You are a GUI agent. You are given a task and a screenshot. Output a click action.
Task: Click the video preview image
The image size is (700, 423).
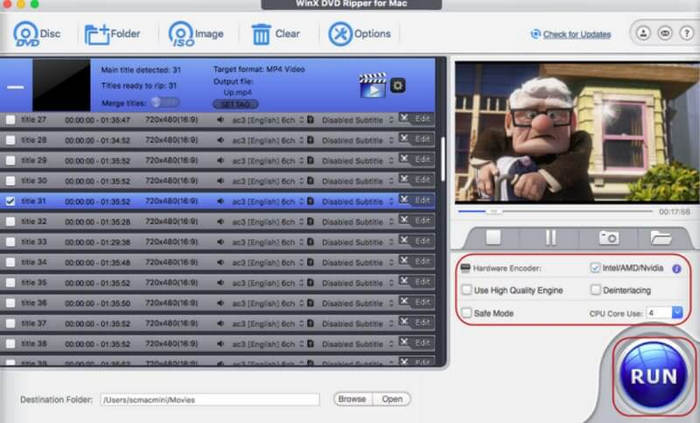click(577, 133)
